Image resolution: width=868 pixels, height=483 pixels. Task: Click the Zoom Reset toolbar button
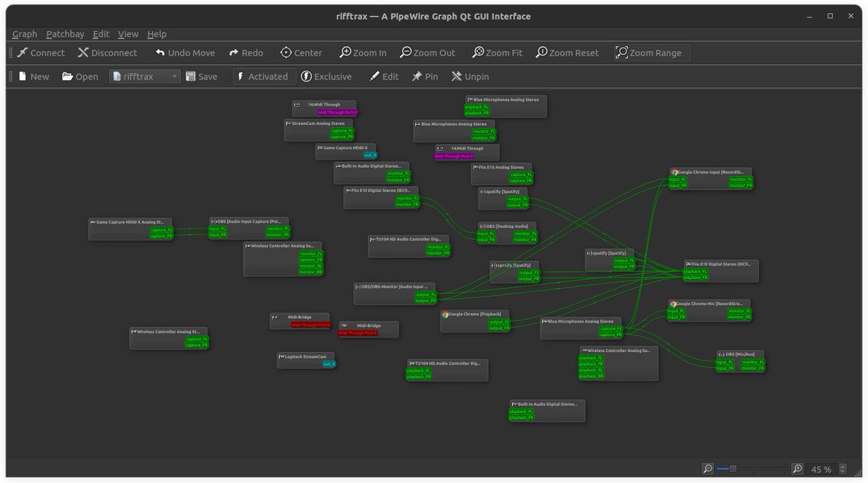[x=567, y=53]
